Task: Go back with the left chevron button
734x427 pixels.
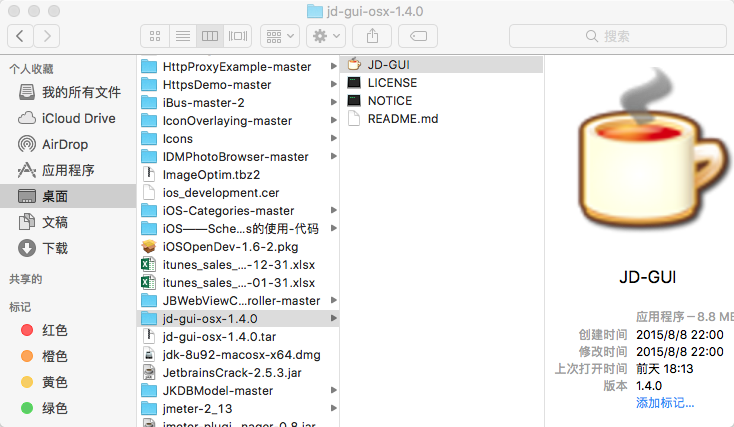Action: pyautogui.click(x=20, y=36)
